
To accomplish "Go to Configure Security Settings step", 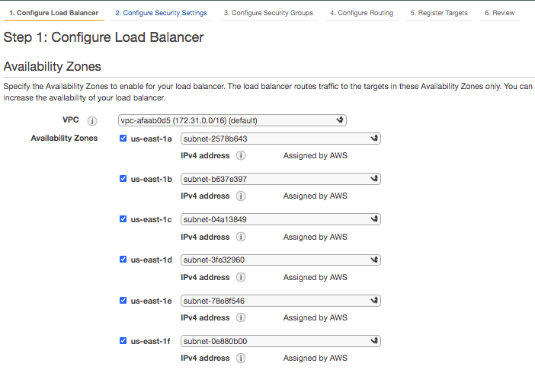I will pyautogui.click(x=161, y=13).
